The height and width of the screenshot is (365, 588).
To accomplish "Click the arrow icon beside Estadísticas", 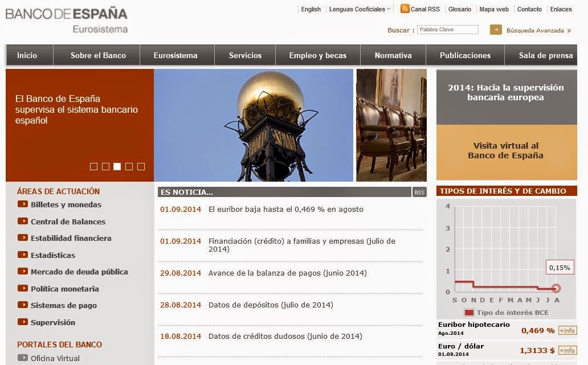I will [23, 255].
